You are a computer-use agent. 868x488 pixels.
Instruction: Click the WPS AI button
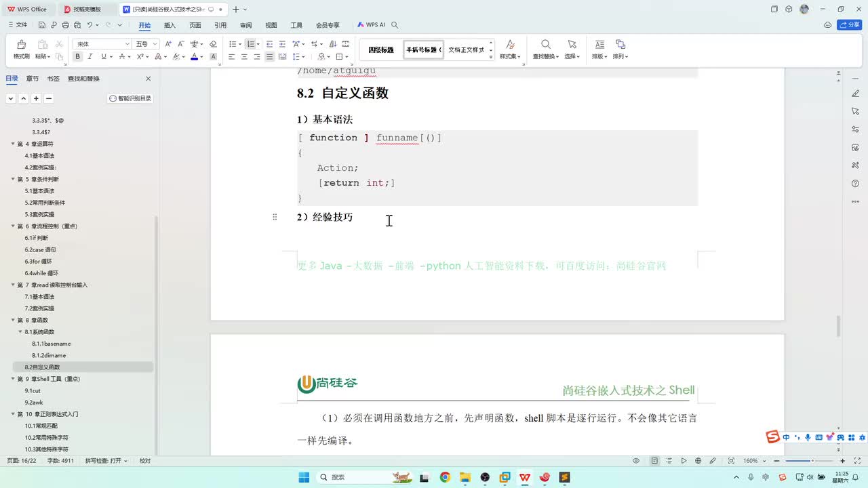pos(372,25)
